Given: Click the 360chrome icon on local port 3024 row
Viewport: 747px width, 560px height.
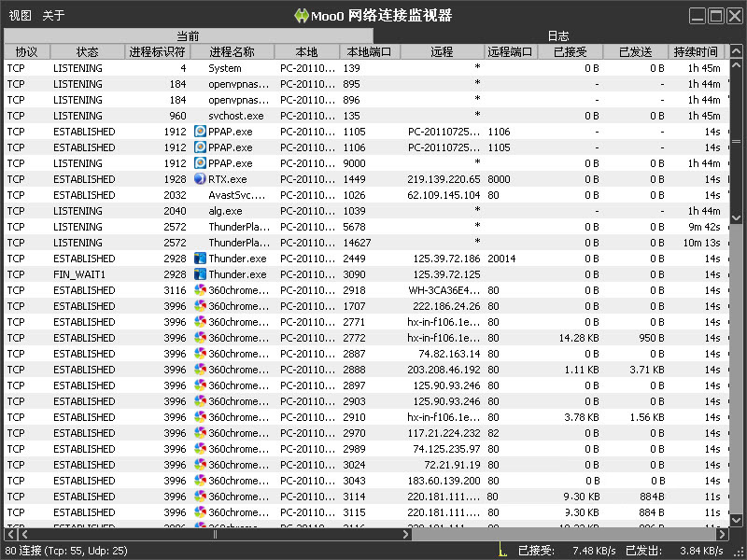Looking at the screenshot, I should (x=200, y=465).
